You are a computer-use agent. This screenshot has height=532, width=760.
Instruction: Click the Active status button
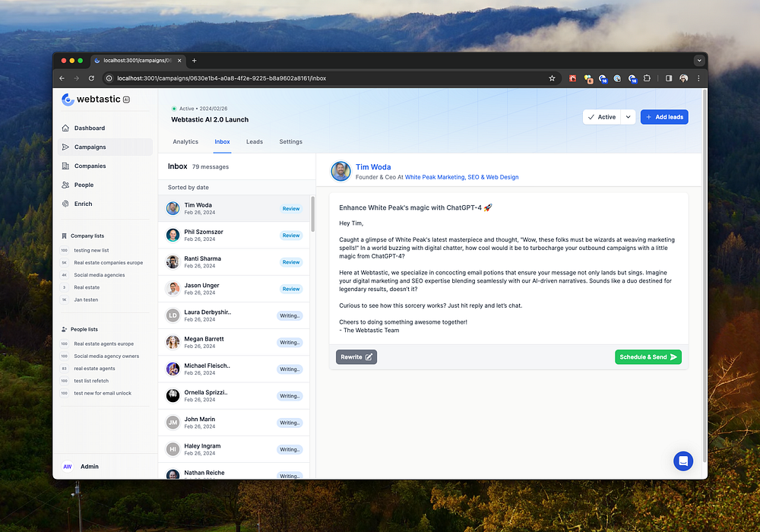coord(601,117)
